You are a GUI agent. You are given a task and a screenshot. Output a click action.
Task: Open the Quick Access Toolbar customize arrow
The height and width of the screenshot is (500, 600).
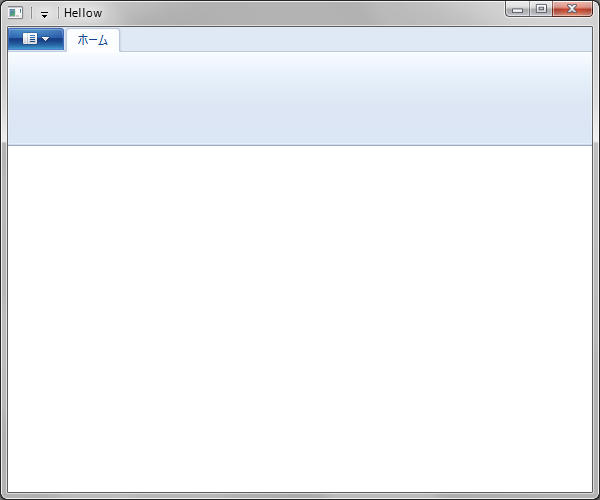pos(44,15)
